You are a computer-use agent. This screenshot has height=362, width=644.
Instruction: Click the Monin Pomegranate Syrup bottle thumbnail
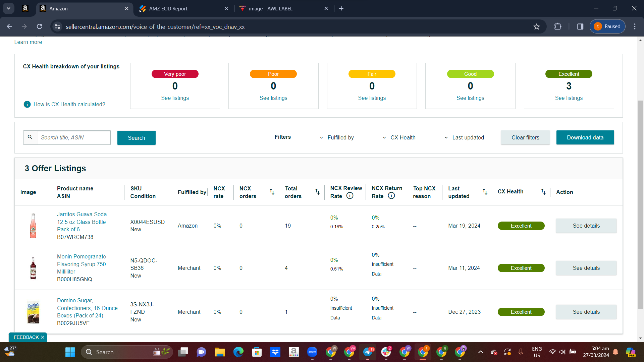point(33,268)
